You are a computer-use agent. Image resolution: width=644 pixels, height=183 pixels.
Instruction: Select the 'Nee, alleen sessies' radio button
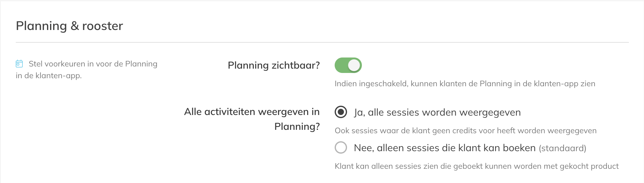coord(341,147)
